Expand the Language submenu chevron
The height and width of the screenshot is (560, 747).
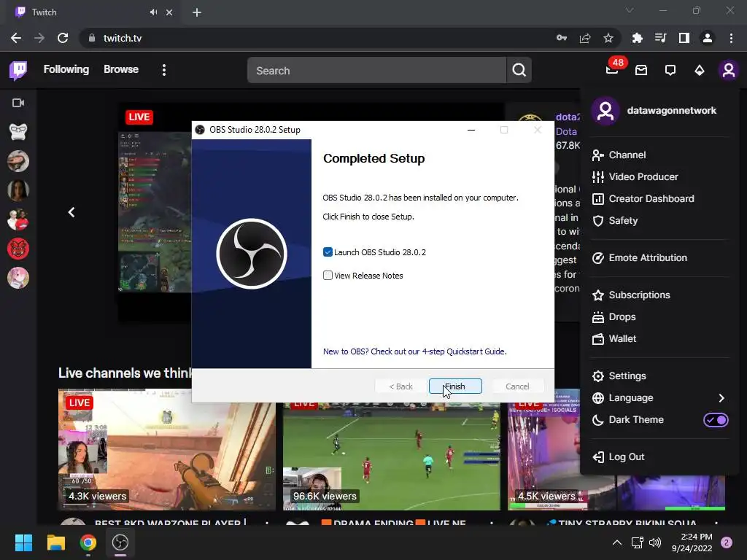pyautogui.click(x=721, y=398)
